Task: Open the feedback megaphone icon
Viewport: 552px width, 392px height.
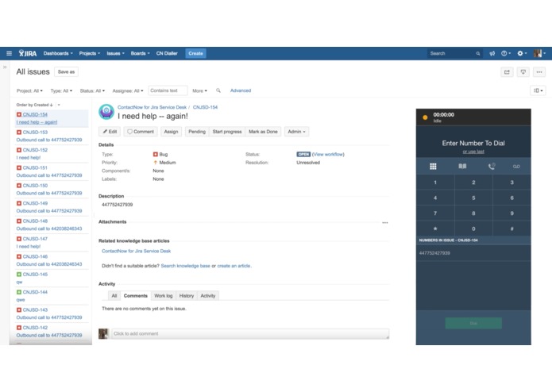Action: [492, 53]
